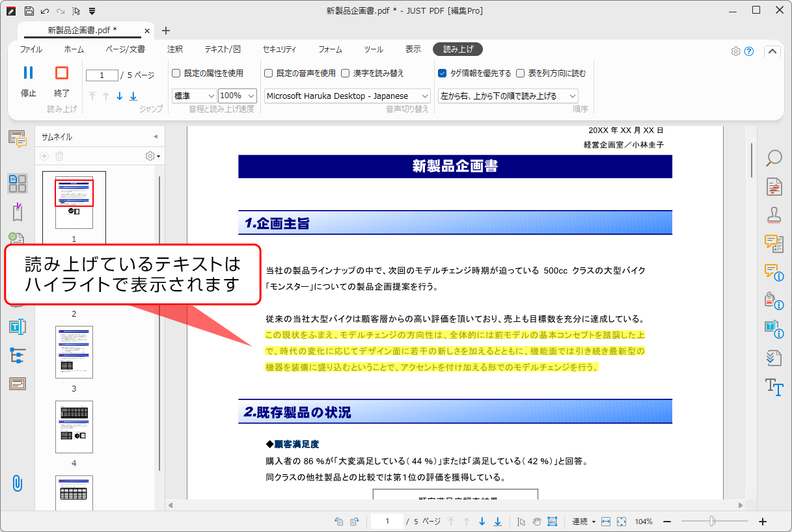
Task: Open ribbon settings gear icon
Action: [x=736, y=51]
